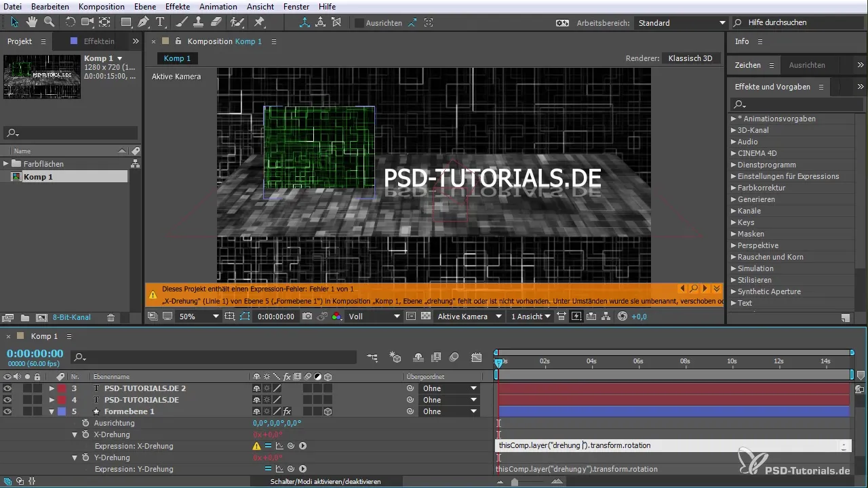Open the Effekte menu

pyautogui.click(x=178, y=7)
